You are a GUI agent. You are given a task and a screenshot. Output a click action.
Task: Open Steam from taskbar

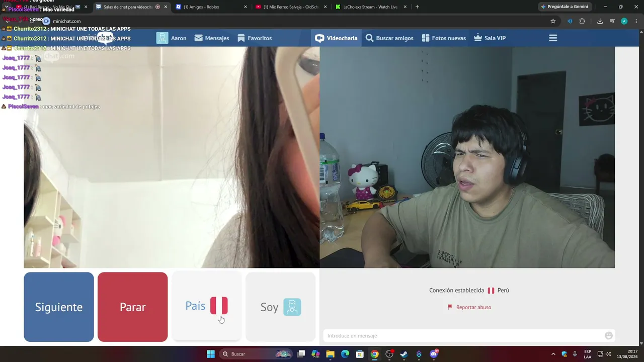[x=404, y=354]
